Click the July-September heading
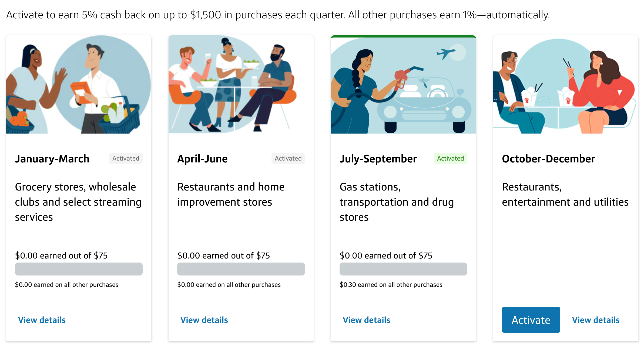The height and width of the screenshot is (347, 644). pos(378,159)
